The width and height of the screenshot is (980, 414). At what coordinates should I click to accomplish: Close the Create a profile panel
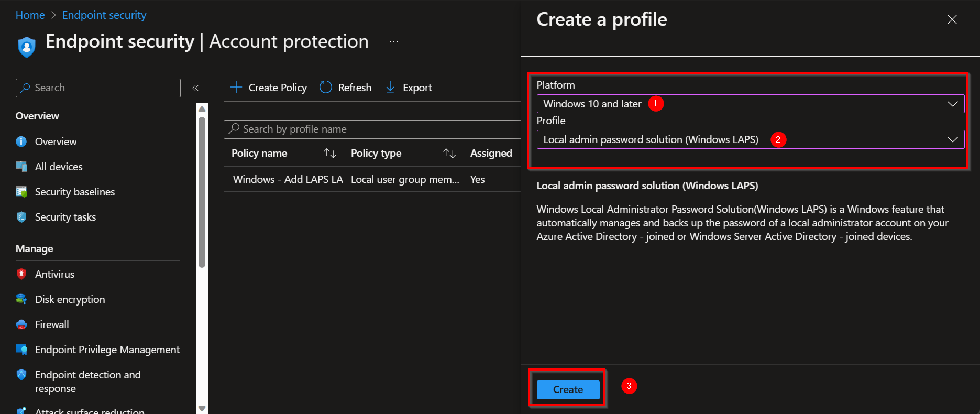(x=952, y=19)
